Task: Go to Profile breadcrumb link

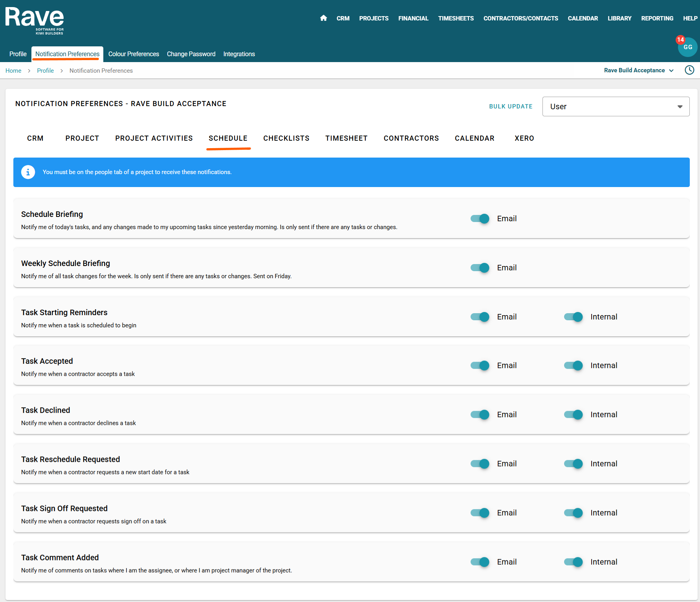Action: pyautogui.click(x=45, y=71)
